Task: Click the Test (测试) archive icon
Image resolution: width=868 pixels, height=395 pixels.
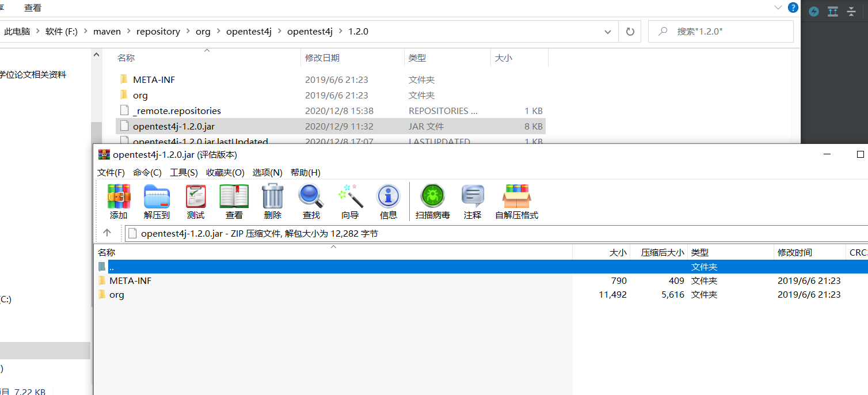Action: click(x=196, y=196)
